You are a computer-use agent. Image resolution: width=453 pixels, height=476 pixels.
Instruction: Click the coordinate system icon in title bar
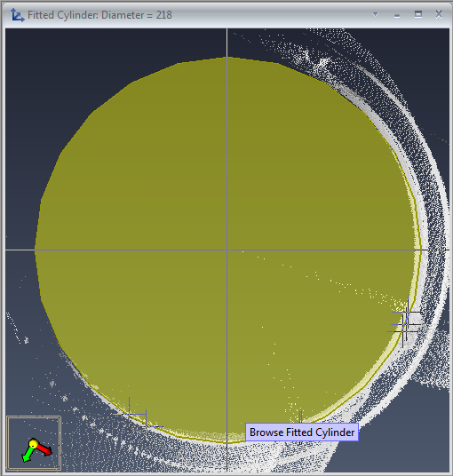(17, 15)
